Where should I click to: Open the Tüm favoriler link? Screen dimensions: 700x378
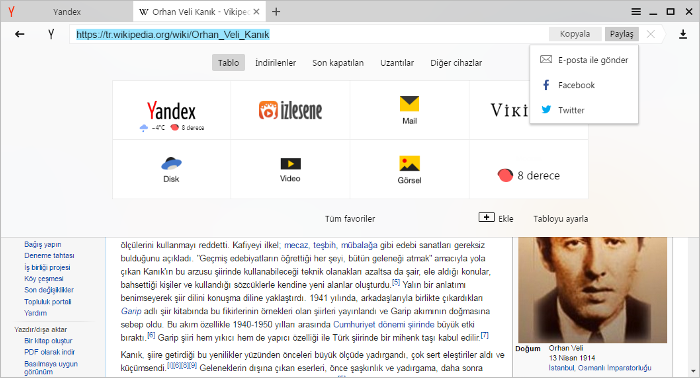(350, 219)
